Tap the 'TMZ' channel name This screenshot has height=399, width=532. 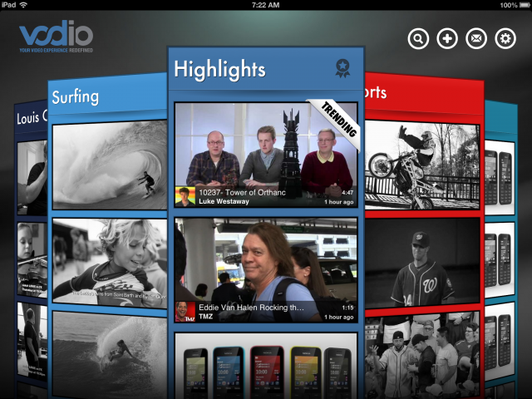point(205,317)
